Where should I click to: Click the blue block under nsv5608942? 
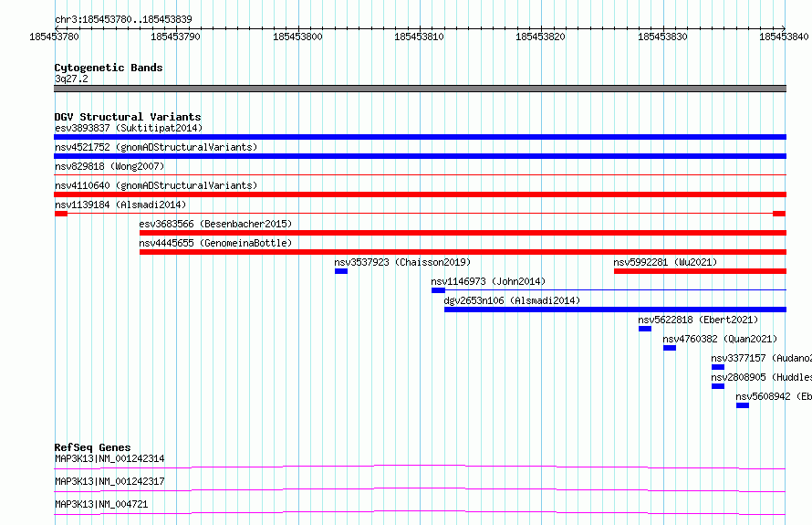[x=743, y=405]
